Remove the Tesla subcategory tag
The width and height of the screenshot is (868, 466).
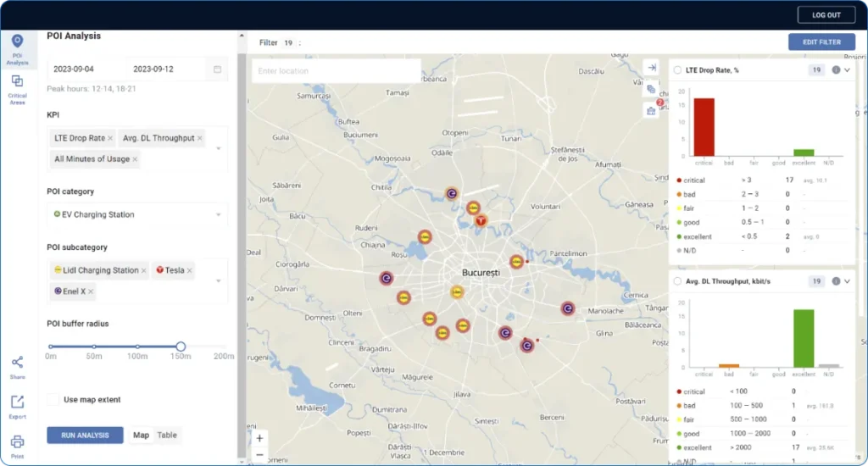pos(190,271)
